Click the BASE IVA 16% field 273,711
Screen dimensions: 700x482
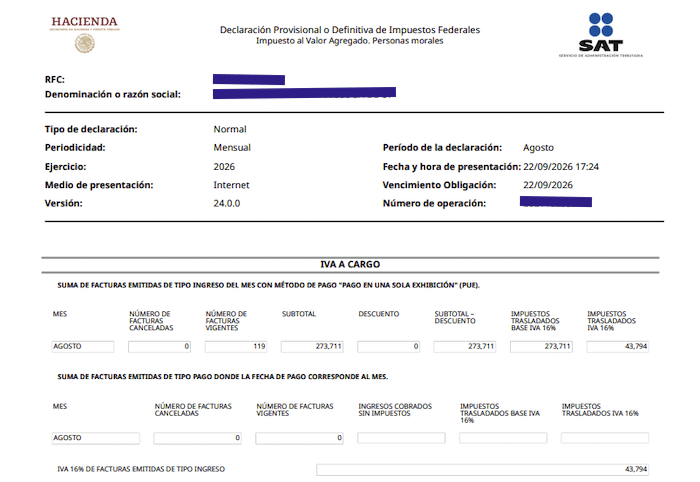click(x=541, y=347)
